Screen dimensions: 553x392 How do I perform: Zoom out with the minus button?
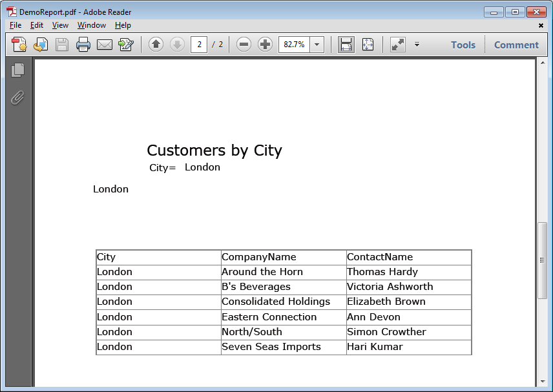pos(244,45)
